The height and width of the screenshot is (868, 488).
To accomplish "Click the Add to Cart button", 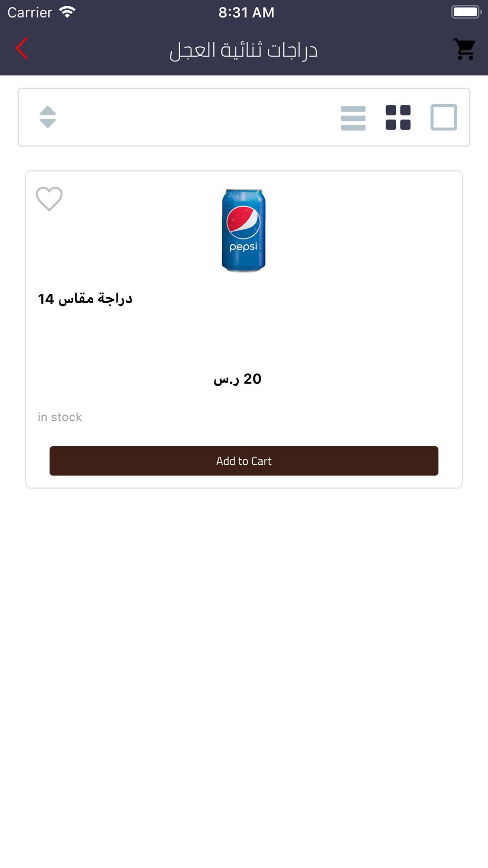I will [244, 461].
